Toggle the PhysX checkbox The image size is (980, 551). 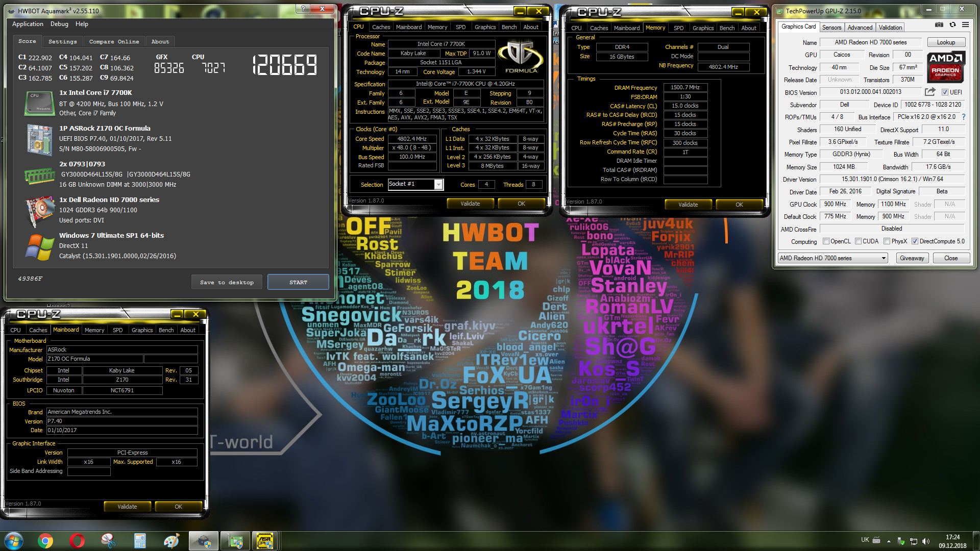tap(887, 241)
